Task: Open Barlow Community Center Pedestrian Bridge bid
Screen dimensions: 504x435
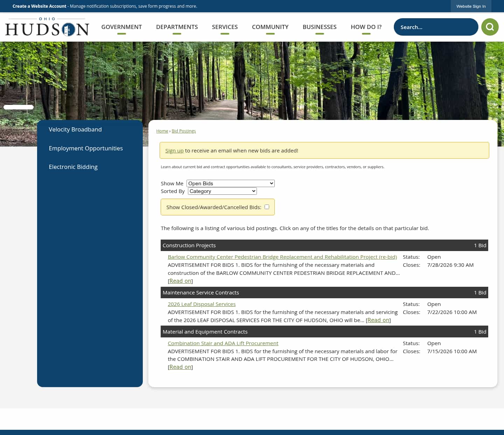Action: 282,257
